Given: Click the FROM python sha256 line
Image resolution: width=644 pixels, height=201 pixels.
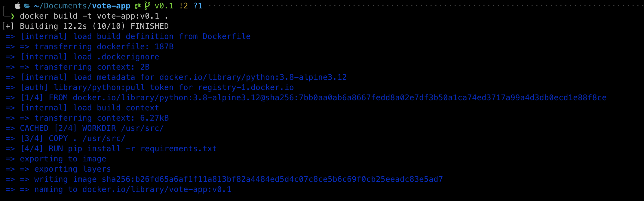Looking at the screenshot, I should pyautogui.click(x=306, y=97).
